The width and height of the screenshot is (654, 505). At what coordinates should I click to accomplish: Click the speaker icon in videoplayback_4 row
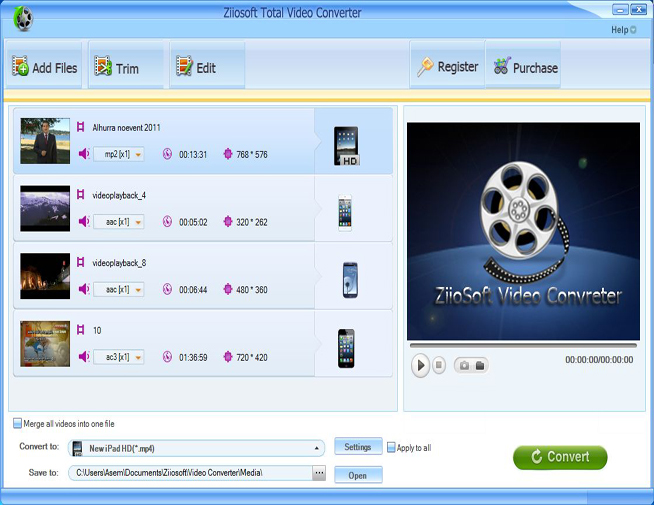coord(84,221)
